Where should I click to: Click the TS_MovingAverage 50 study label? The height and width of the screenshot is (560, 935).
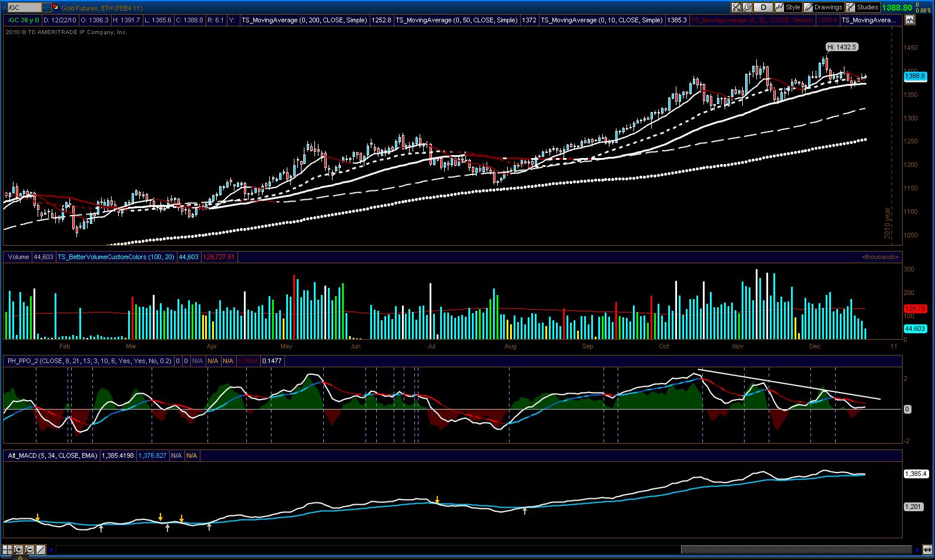[x=457, y=20]
